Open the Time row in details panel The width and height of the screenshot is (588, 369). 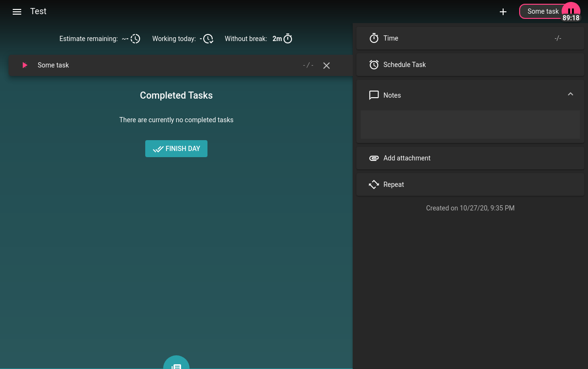pyautogui.click(x=470, y=38)
